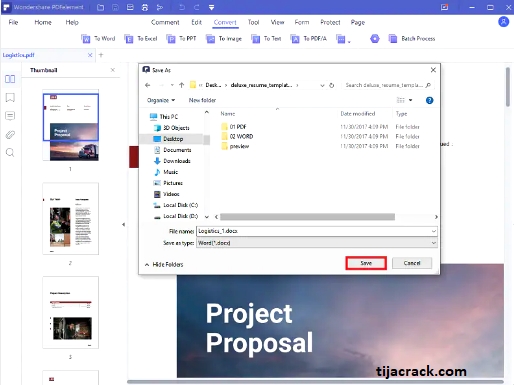Open the search magnifier icon in sidebar
Viewport: 514px width, 385px height.
(10, 153)
